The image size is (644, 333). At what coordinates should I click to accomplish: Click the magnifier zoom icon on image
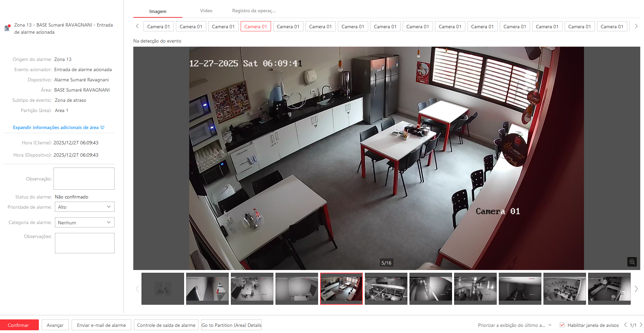coord(632,262)
